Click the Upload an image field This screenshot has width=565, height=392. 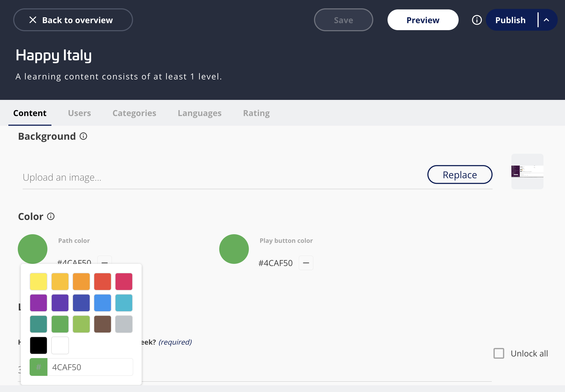[x=224, y=177]
